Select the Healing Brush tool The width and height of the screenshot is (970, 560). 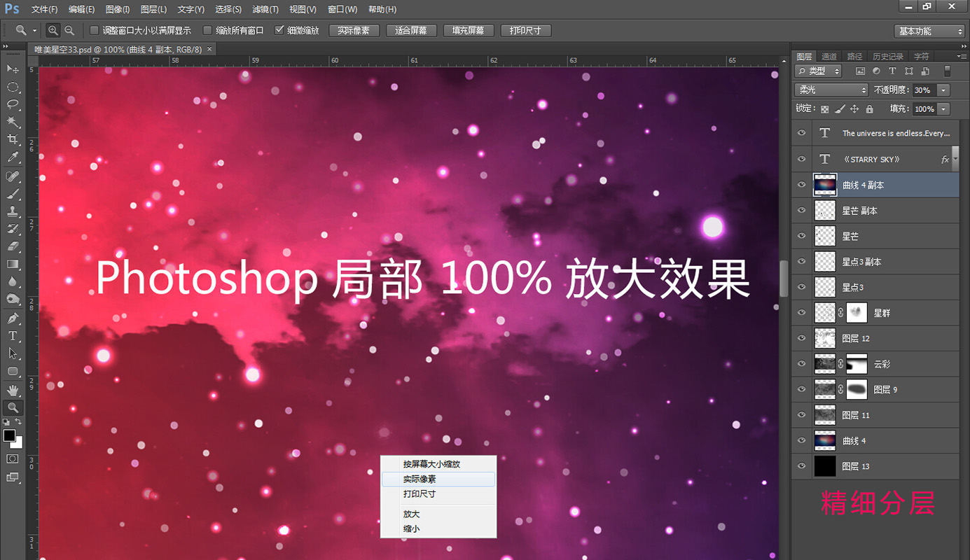coord(13,176)
